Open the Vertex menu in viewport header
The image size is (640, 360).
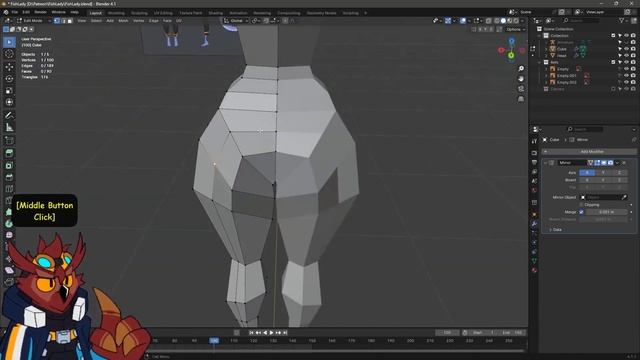coord(139,20)
